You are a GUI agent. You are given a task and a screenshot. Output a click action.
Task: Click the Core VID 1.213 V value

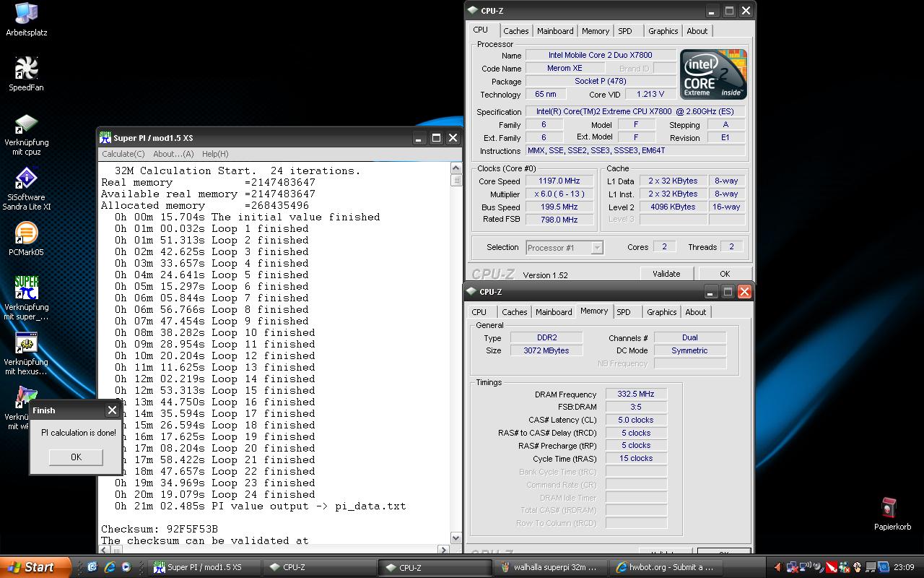(x=650, y=95)
